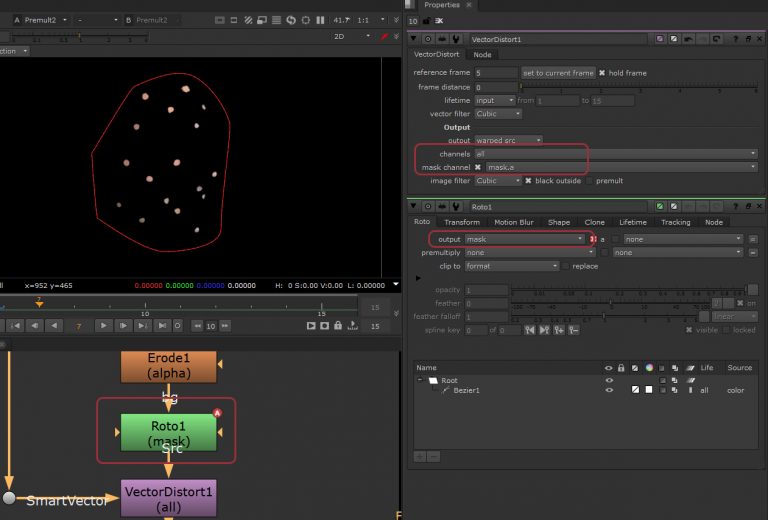Jump to the first frame

click(15, 326)
